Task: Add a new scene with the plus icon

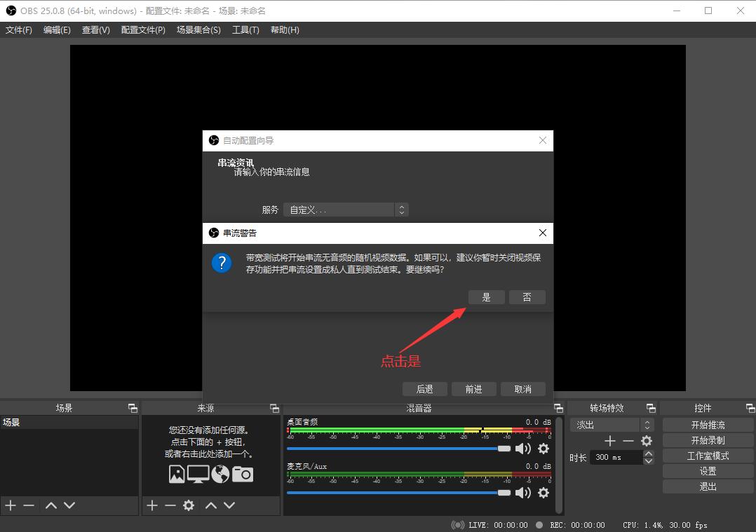Action: 11,505
